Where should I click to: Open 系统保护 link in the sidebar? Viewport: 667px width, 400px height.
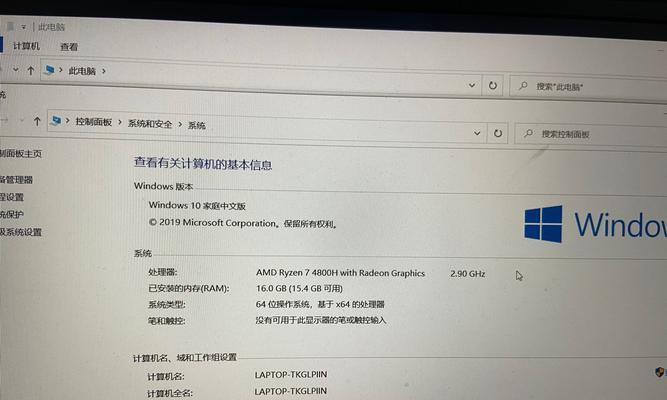(x=11, y=214)
